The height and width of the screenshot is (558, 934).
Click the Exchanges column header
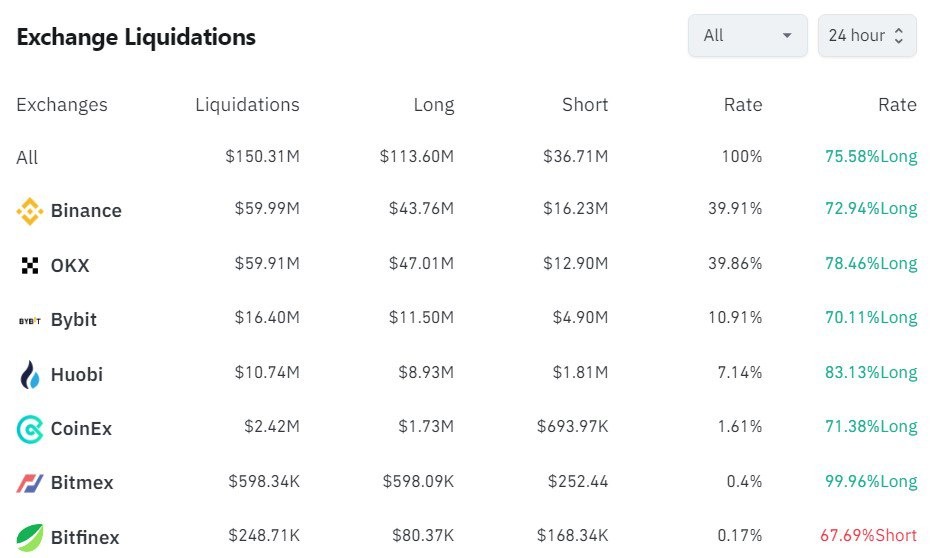(x=62, y=105)
